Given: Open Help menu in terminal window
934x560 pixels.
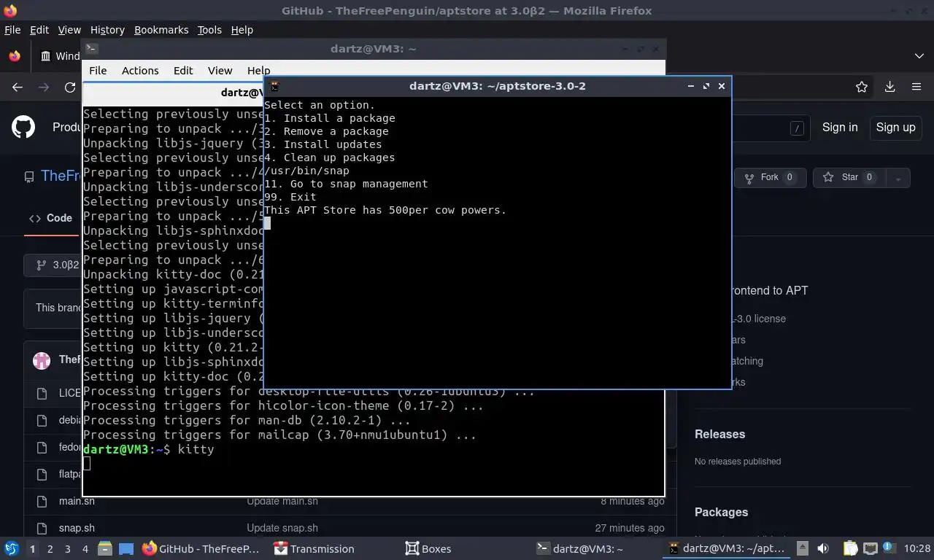Looking at the screenshot, I should 258,71.
